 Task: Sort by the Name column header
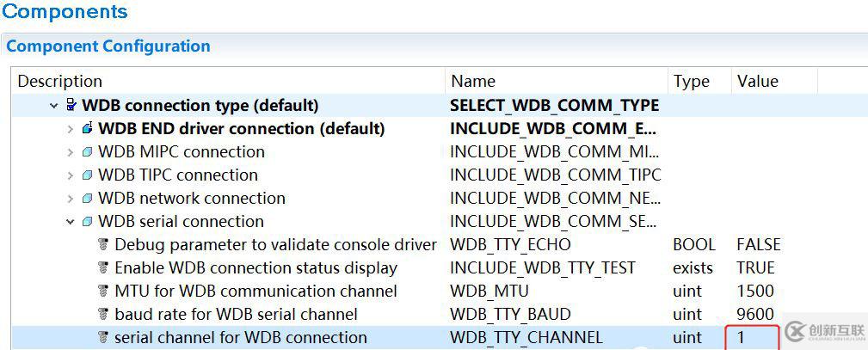click(x=473, y=82)
